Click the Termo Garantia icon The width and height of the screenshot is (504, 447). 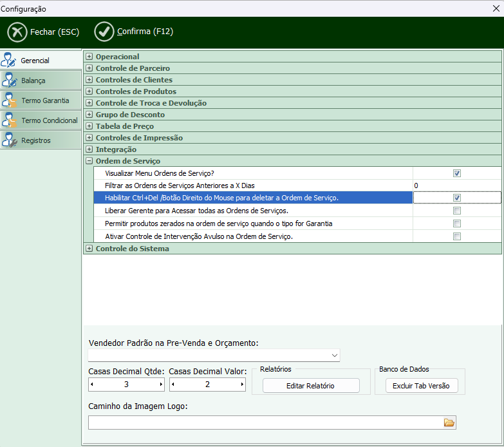click(x=10, y=100)
